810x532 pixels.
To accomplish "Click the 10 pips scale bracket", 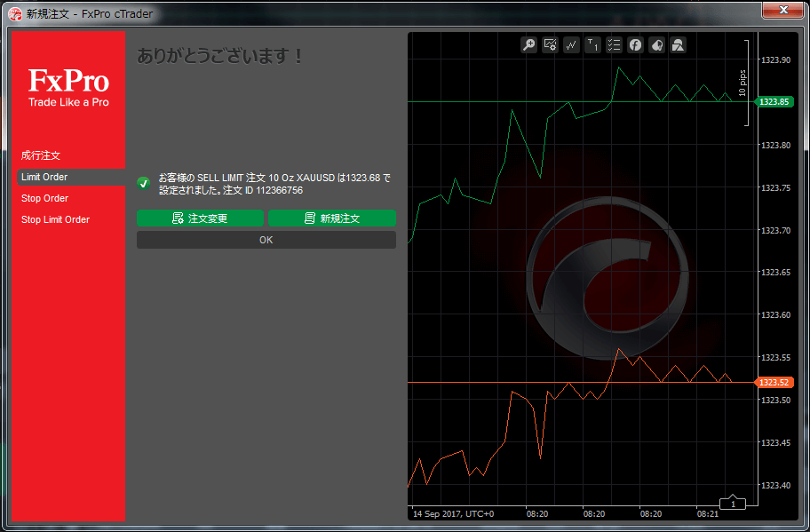I will coord(744,83).
